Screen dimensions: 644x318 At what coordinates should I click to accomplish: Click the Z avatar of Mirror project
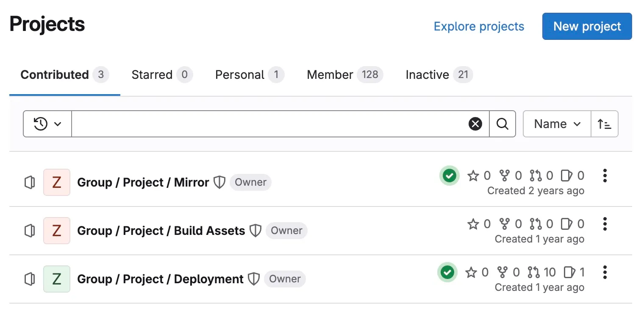[57, 182]
